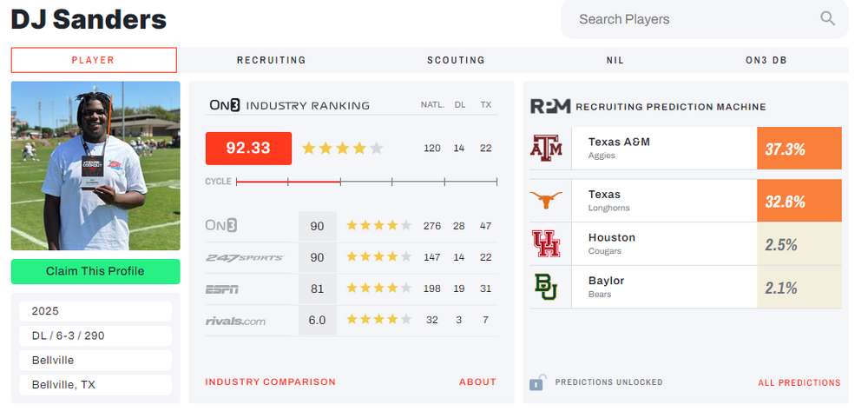Click the Texas Longhorns logo
This screenshot has height=418, width=868.
coord(546,201)
